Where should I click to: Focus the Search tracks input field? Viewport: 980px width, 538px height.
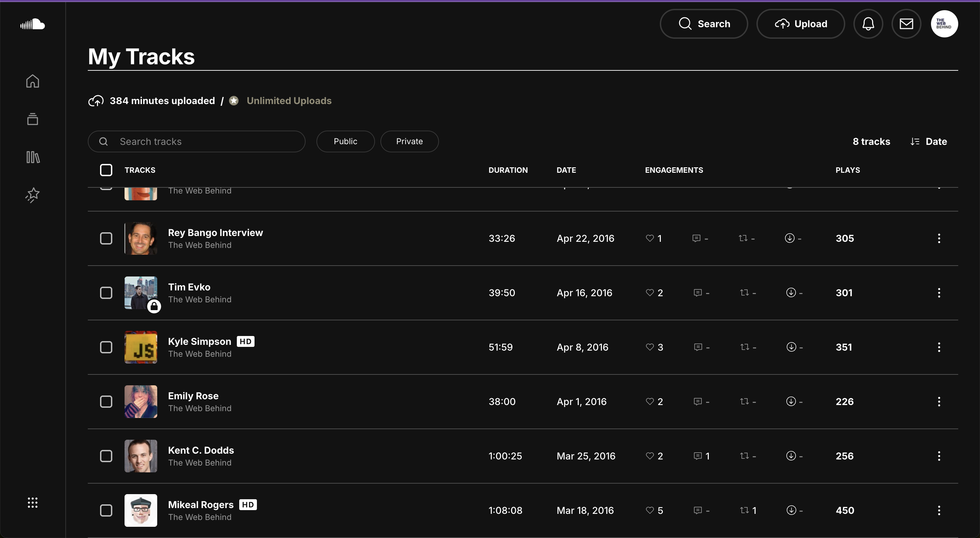196,141
